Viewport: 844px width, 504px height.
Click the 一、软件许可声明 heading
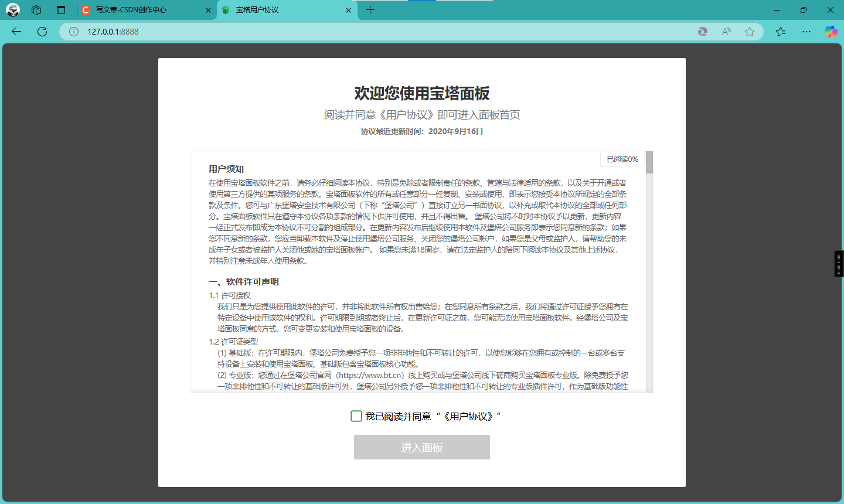(x=244, y=281)
